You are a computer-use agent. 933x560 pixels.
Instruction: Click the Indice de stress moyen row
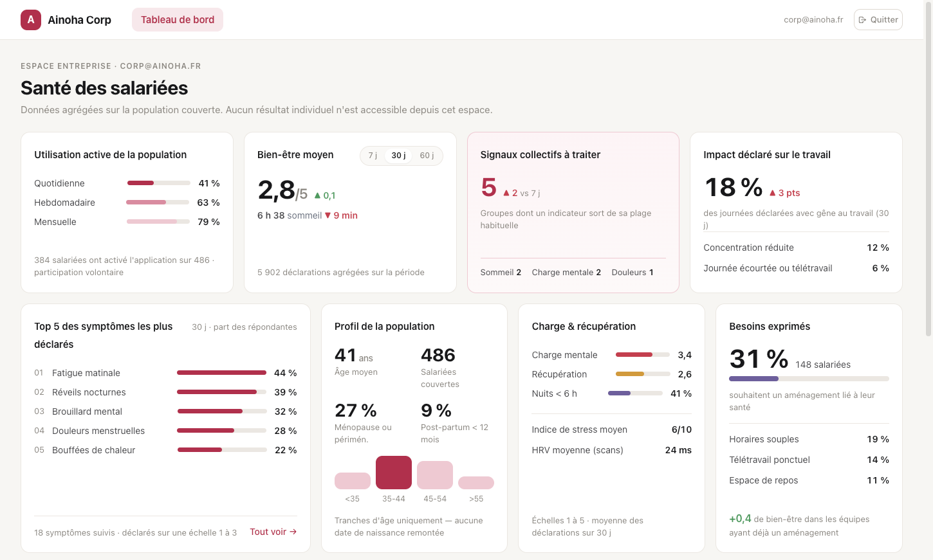tap(612, 429)
